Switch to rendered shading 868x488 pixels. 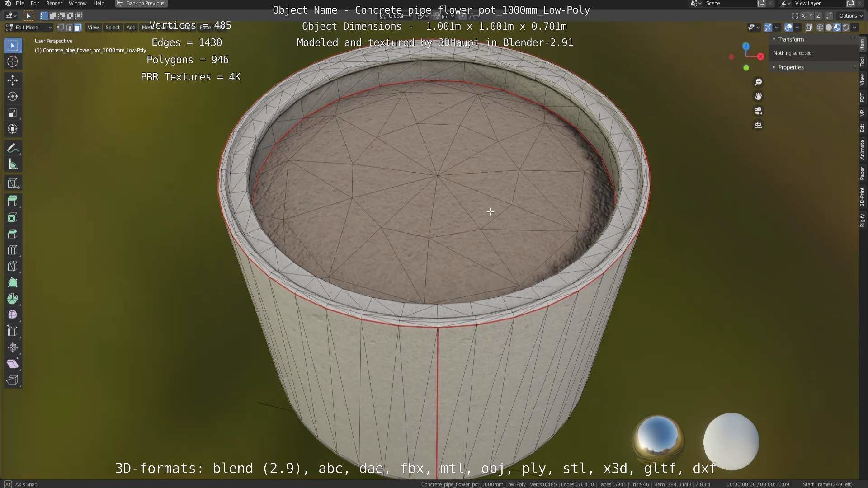846,28
